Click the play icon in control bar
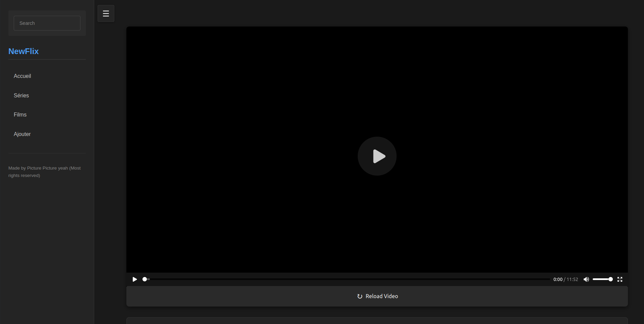Screen dimensions: 644x324 (135, 279)
